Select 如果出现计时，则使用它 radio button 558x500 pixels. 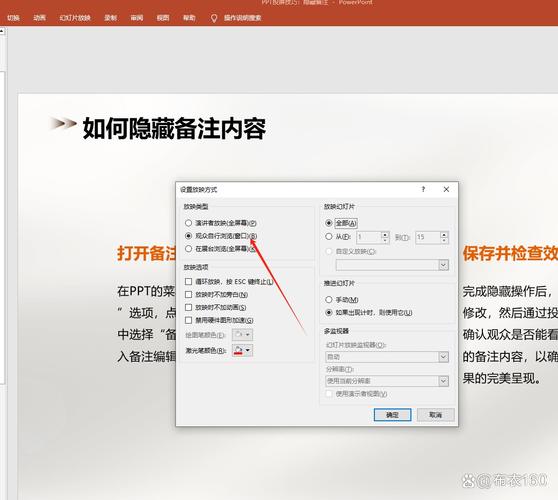point(329,312)
